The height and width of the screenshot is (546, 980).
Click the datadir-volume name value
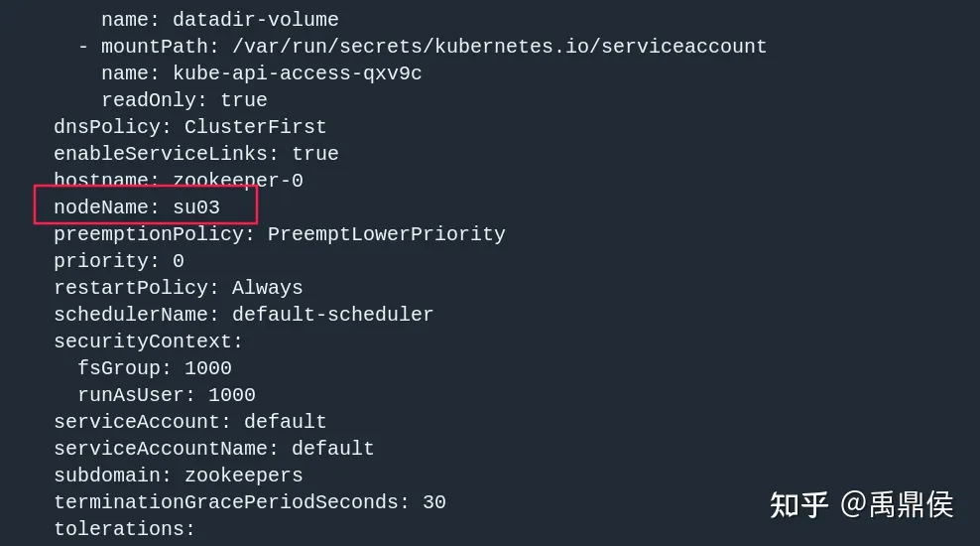coord(256,20)
